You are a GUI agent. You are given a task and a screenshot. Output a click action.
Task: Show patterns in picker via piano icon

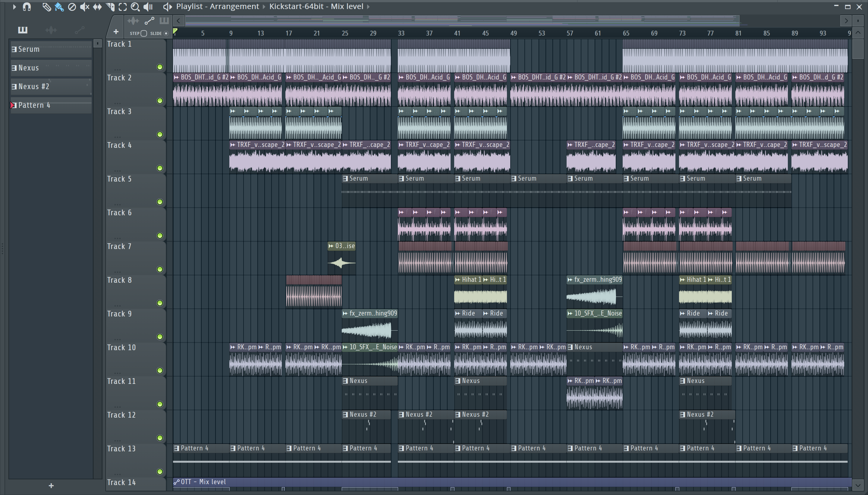(x=23, y=30)
